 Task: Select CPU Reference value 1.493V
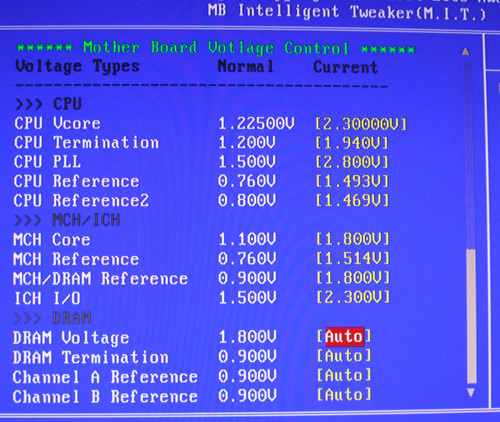352,182
